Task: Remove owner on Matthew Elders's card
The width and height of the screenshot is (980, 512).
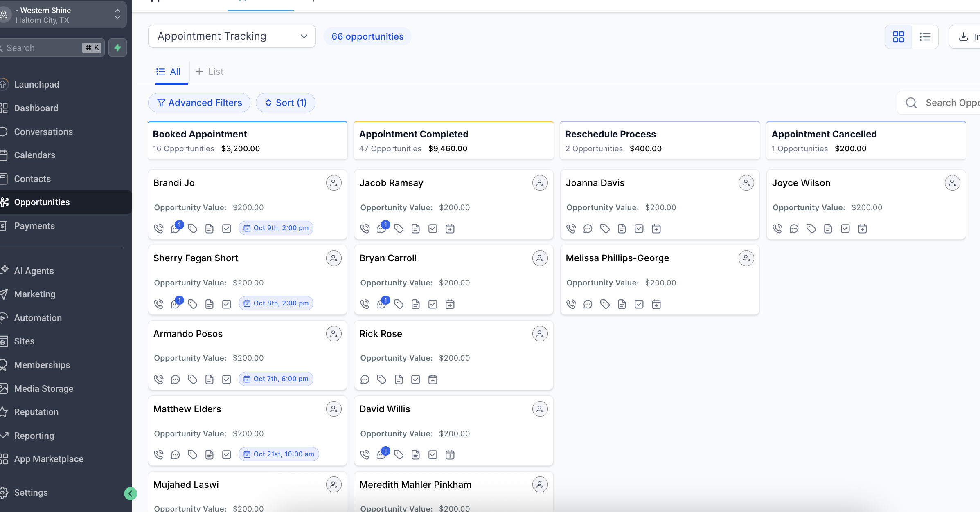Action: pos(333,409)
